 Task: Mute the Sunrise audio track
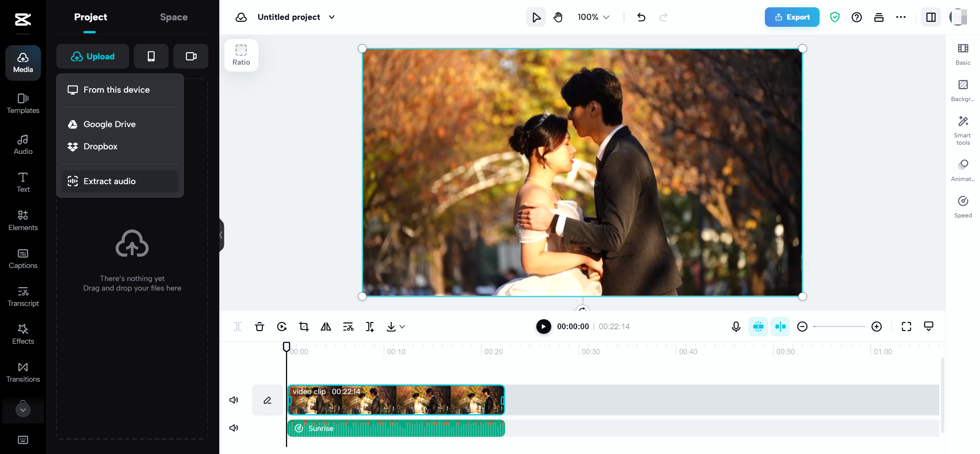(234, 428)
